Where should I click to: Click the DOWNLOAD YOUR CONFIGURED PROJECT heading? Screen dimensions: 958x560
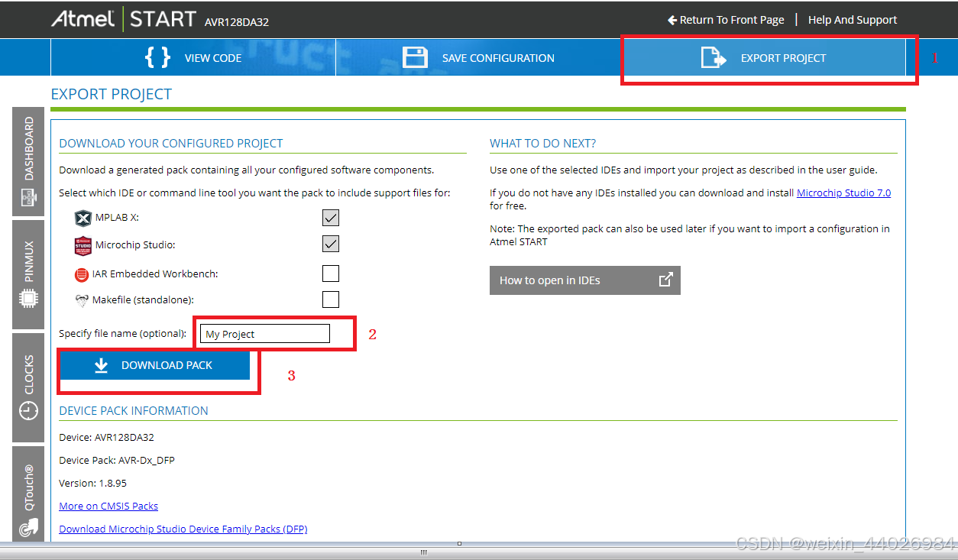[x=171, y=144]
